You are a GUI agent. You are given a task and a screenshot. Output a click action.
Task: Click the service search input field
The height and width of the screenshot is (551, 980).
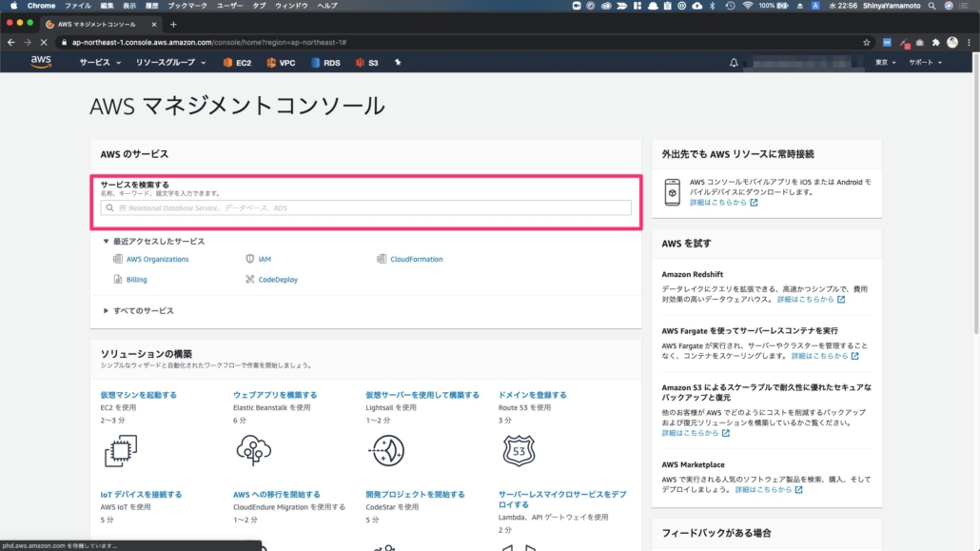(366, 207)
